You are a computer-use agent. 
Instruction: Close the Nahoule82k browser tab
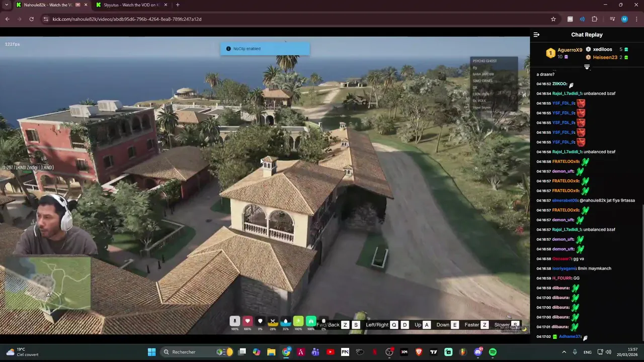[x=86, y=5]
